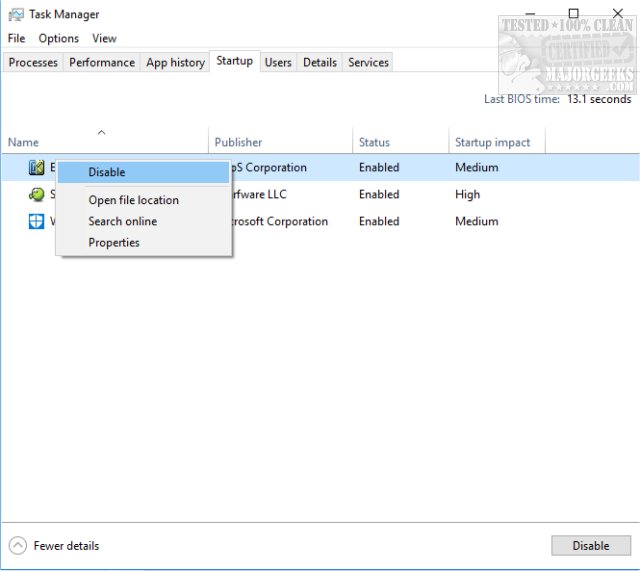Click Enabled status in Microsoft Corporation row

[379, 221]
